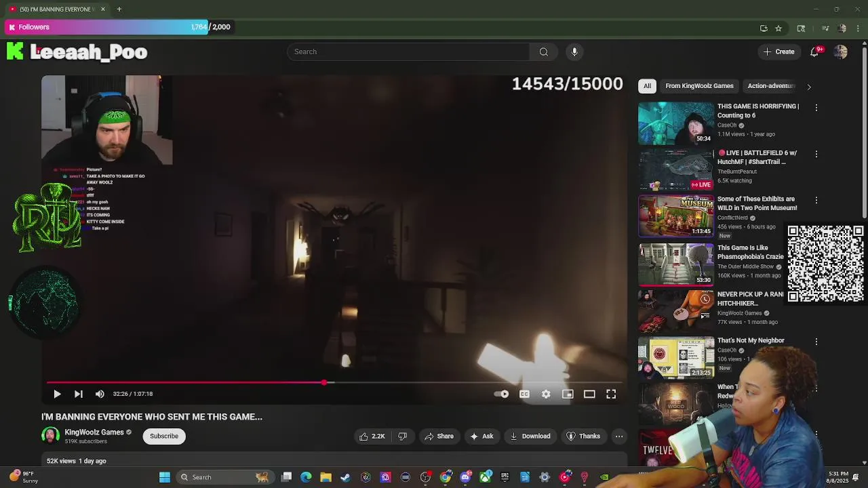The height and width of the screenshot is (488, 868).
Task: Open KingWoolz Games channel name link
Action: (94, 432)
